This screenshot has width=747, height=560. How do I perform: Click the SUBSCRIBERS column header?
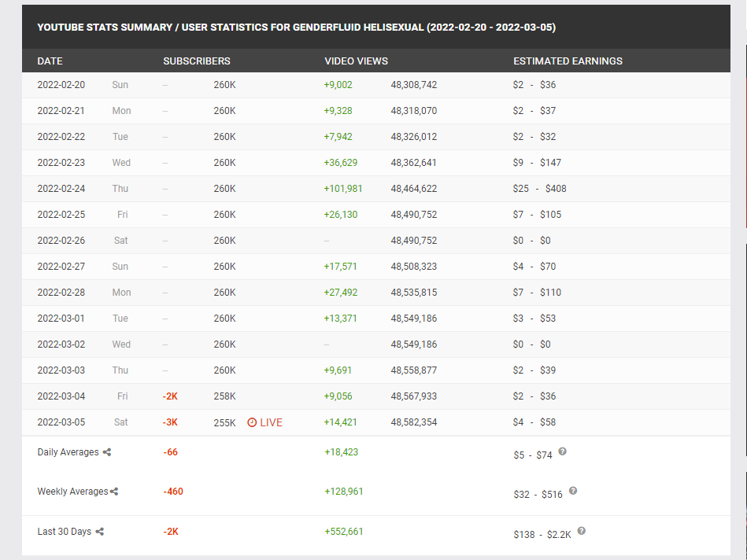click(197, 61)
